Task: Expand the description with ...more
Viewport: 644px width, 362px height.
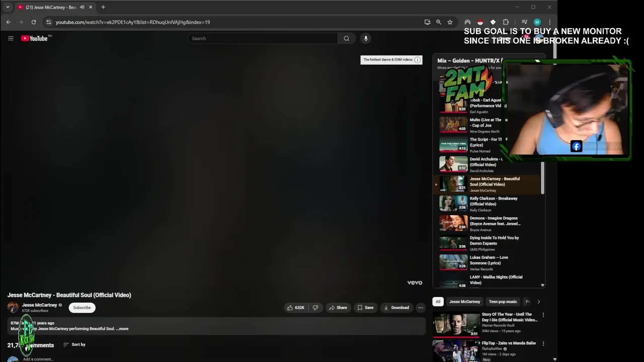Action: (122, 329)
